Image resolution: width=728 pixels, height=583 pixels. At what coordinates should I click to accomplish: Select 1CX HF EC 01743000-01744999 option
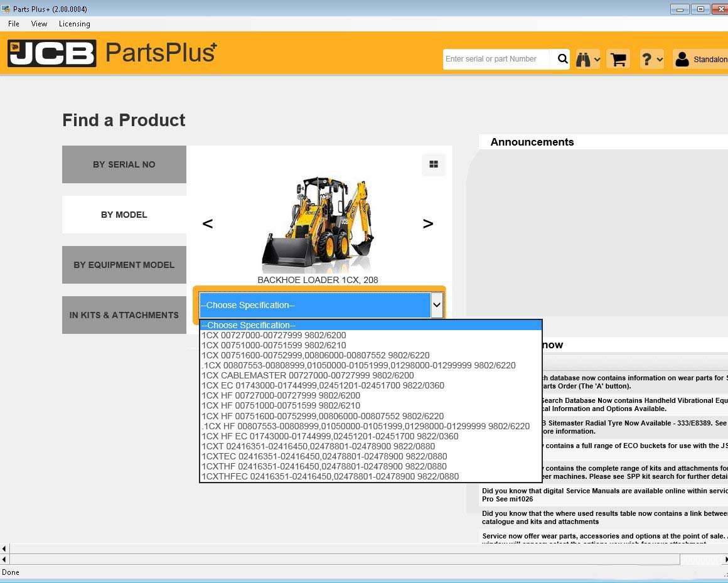371,436
